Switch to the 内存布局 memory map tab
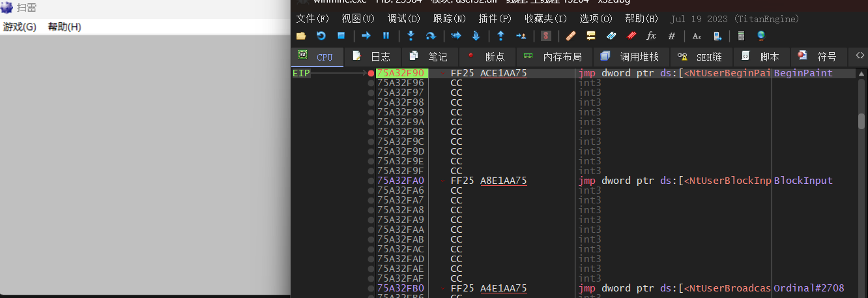The height and width of the screenshot is (298, 868). click(x=553, y=57)
